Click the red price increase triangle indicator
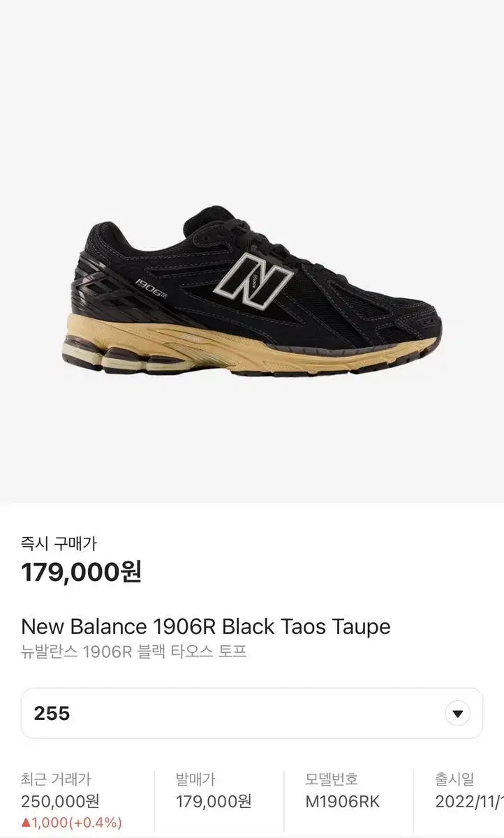The width and height of the screenshot is (504, 838). click(25, 823)
